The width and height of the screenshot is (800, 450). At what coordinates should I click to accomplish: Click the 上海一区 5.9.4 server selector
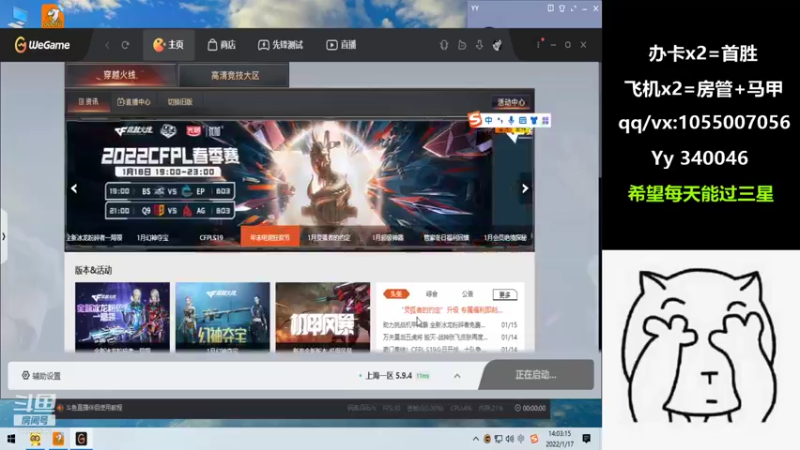click(x=394, y=376)
